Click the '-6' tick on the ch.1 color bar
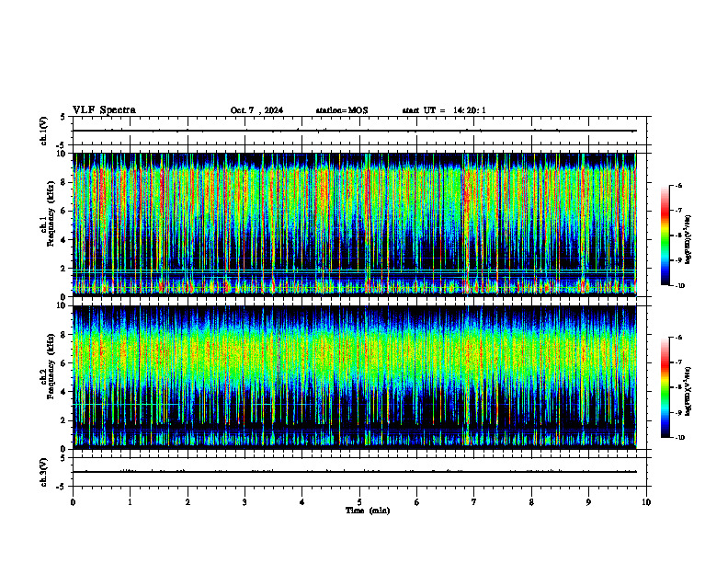This screenshot has width=728, height=563. click(x=678, y=186)
